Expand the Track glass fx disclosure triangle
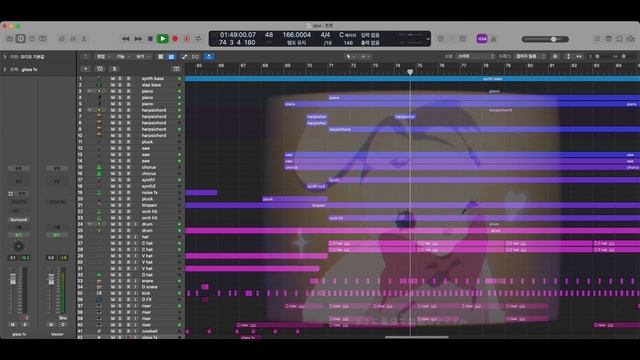Image resolution: width=640 pixels, height=360 pixels. (5, 70)
